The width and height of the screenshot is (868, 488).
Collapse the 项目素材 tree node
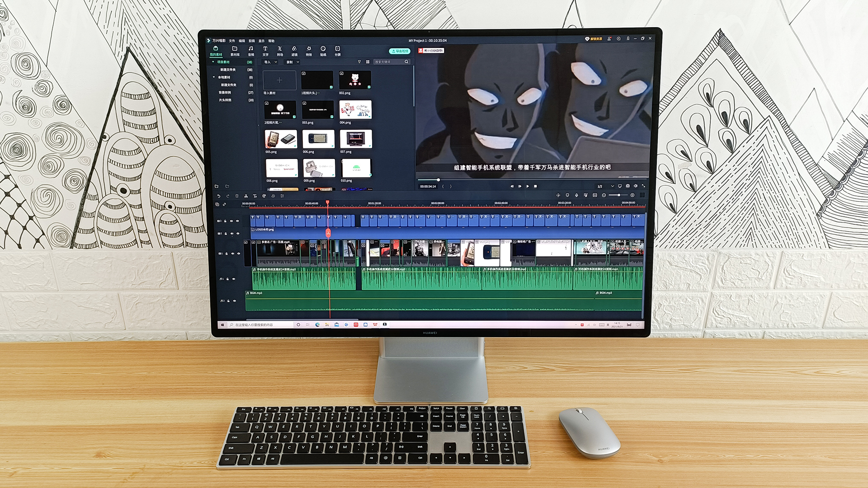pos(213,62)
